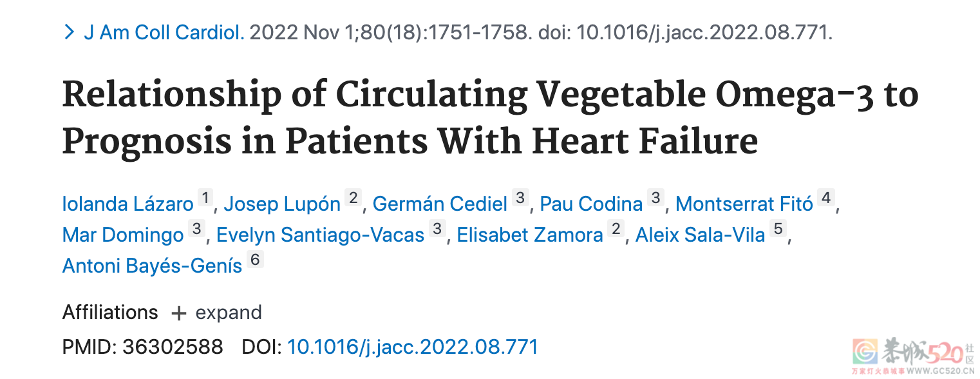Expand the Affiliations plus icon
This screenshot has width=980, height=379.
point(178,314)
